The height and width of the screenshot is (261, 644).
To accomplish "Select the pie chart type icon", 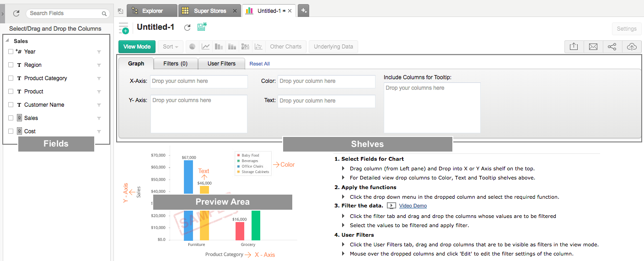I will (193, 47).
